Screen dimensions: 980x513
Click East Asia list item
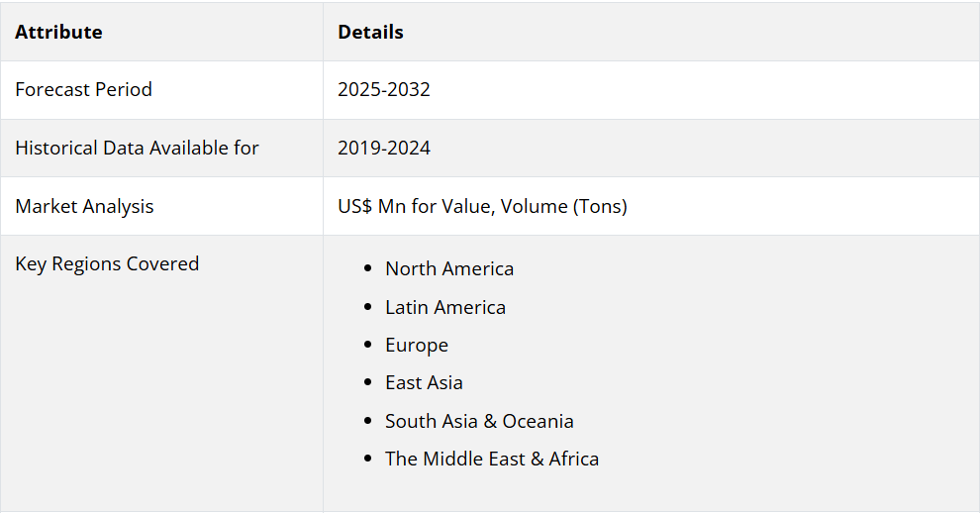[424, 383]
